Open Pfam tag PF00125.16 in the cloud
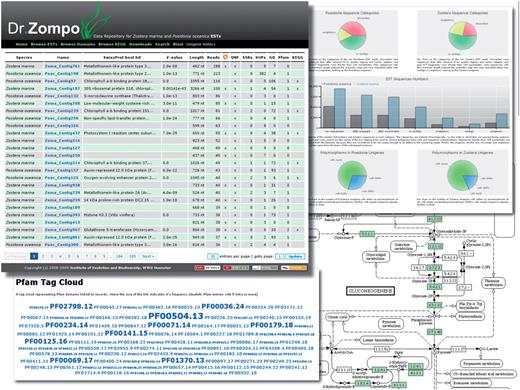The width and height of the screenshot is (520, 390). [46, 341]
